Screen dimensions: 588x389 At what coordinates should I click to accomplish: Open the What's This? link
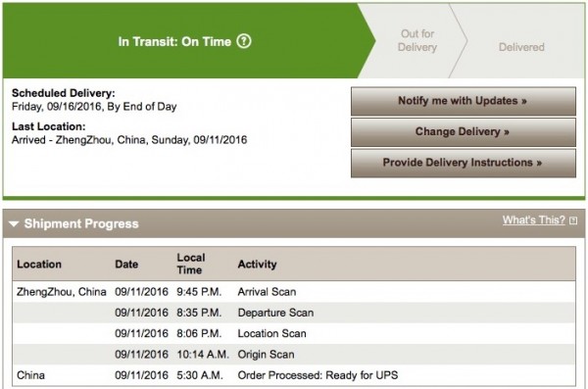coord(534,219)
